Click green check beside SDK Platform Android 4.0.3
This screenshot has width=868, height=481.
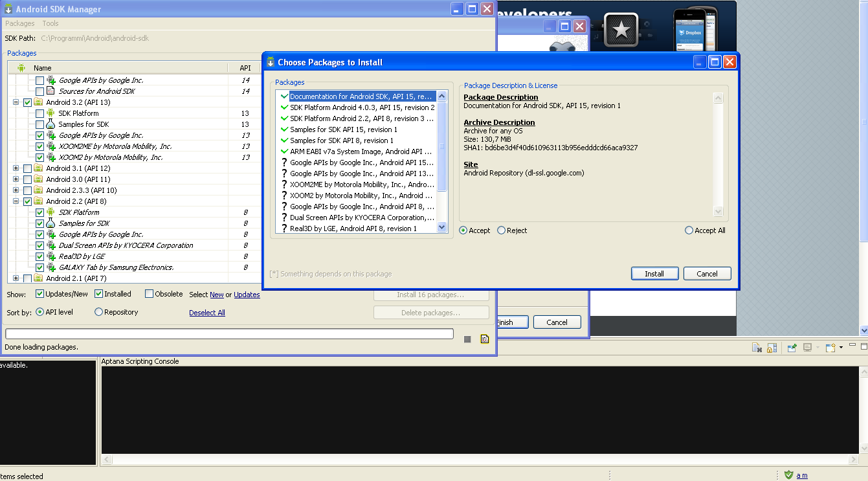coord(284,107)
